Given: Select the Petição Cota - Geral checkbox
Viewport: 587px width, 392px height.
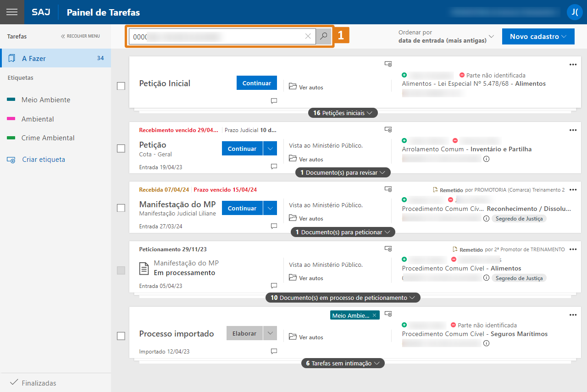Looking at the screenshot, I should click(121, 149).
